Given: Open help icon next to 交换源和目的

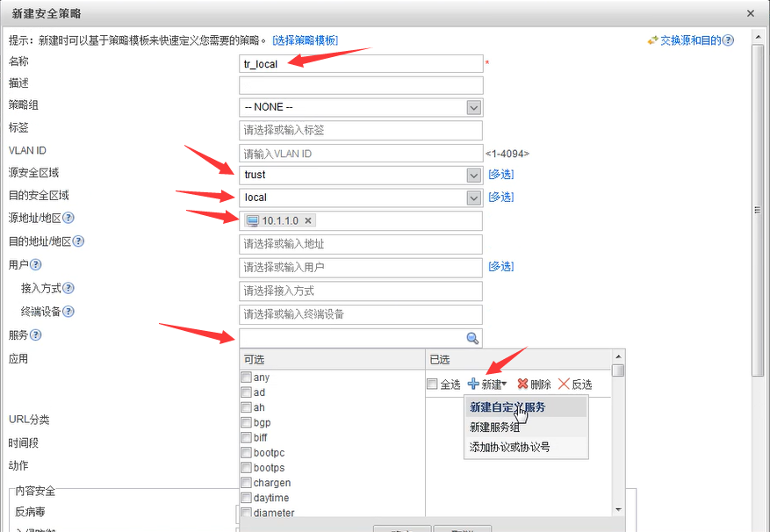Looking at the screenshot, I should [x=728, y=40].
